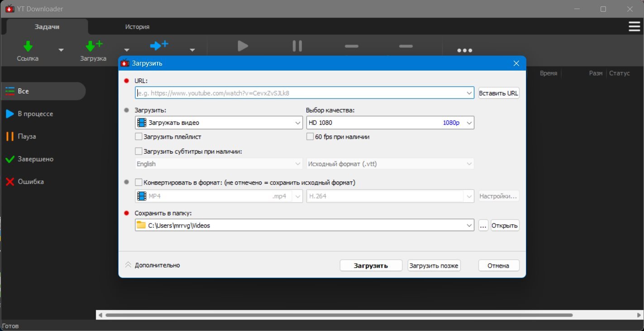
Task: Click the blue arrow plus toolbar icon
Action: [x=159, y=45]
